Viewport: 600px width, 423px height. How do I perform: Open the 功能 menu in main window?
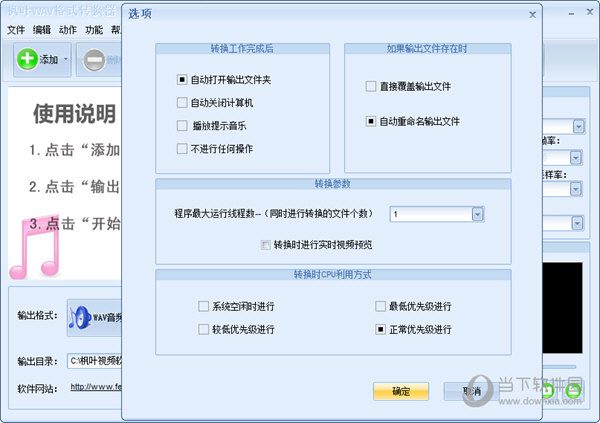94,29
